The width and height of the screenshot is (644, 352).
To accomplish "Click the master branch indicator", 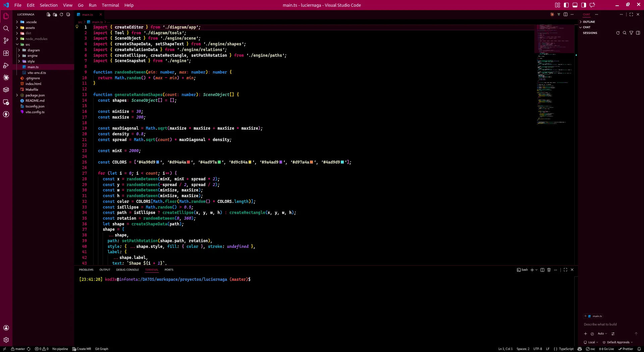I will (18, 349).
